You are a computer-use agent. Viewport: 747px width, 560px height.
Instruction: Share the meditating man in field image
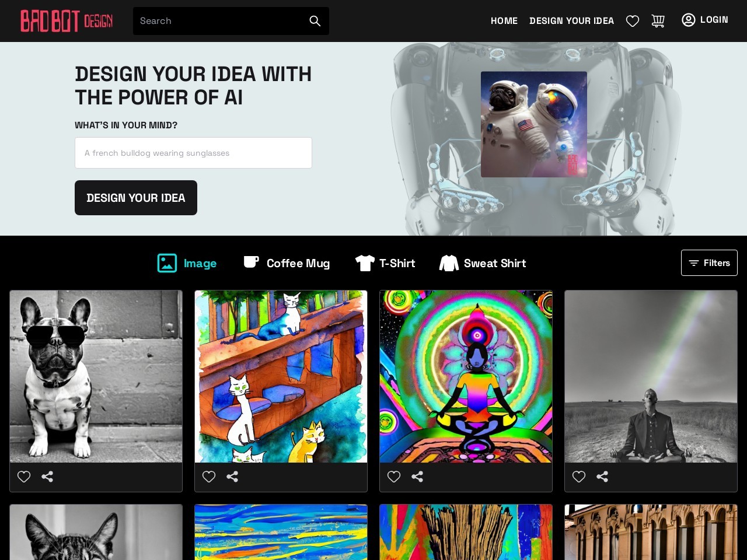tap(602, 477)
